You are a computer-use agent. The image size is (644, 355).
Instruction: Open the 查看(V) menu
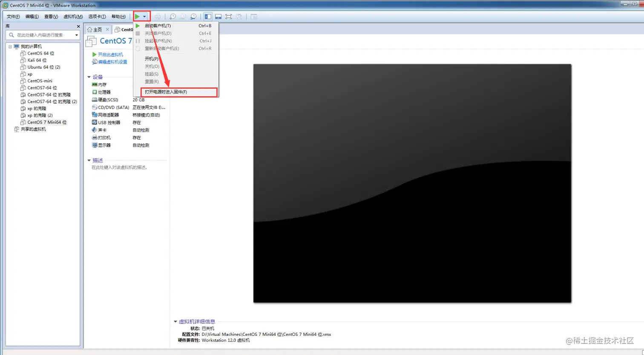click(51, 17)
